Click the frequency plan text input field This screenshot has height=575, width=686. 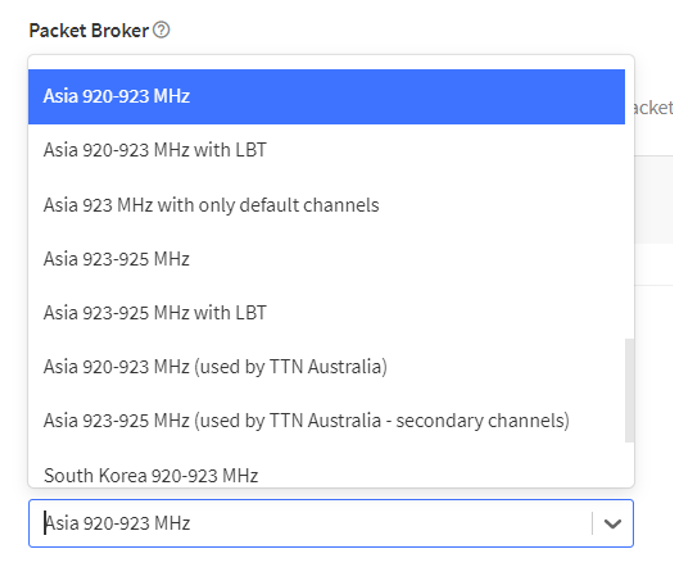click(x=300, y=523)
